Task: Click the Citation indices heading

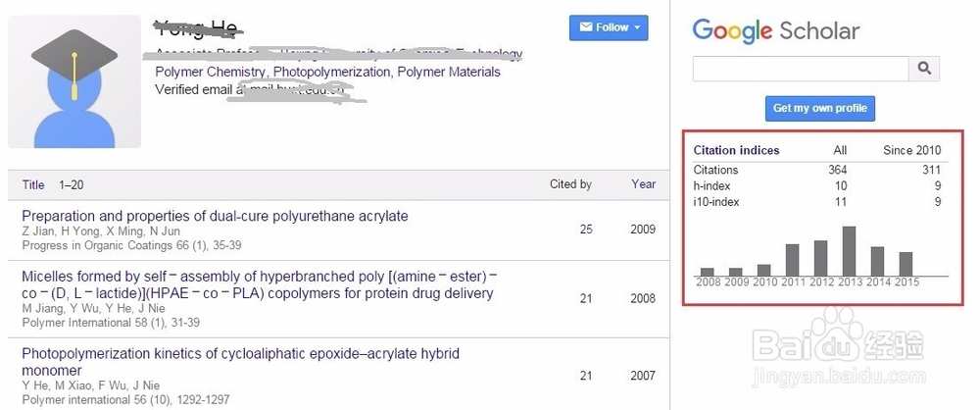Action: pyautogui.click(x=736, y=150)
